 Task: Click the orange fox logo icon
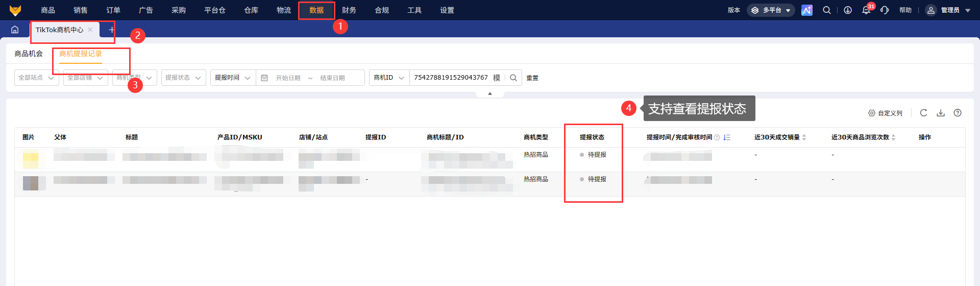click(15, 10)
